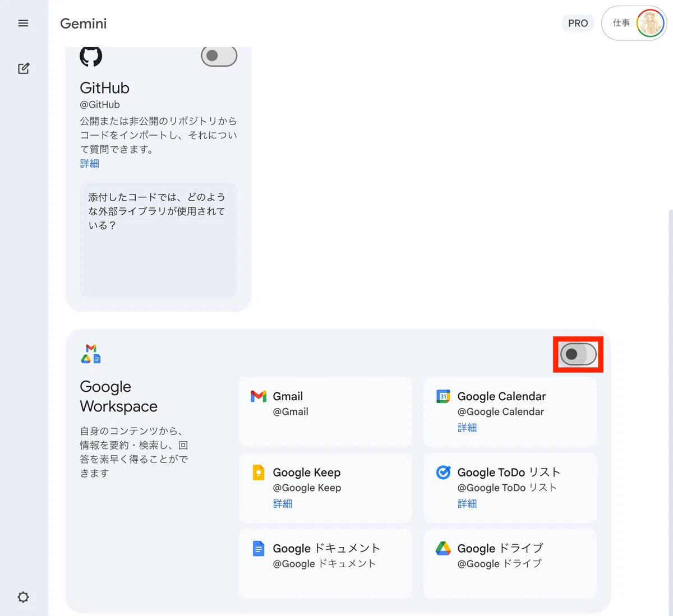Click the GitHub heading text
673x616 pixels.
pos(105,88)
